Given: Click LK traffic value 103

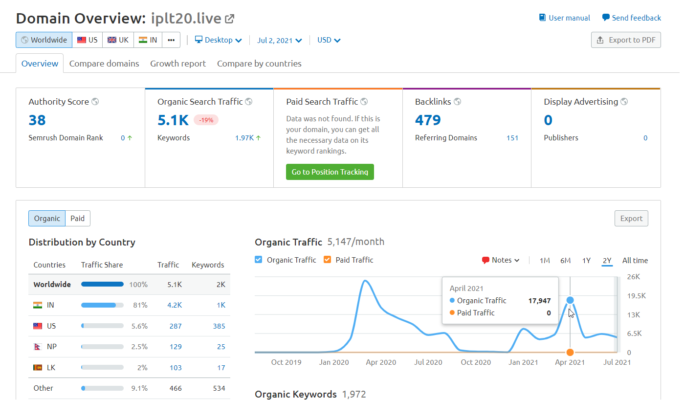Looking at the screenshot, I should (176, 368).
